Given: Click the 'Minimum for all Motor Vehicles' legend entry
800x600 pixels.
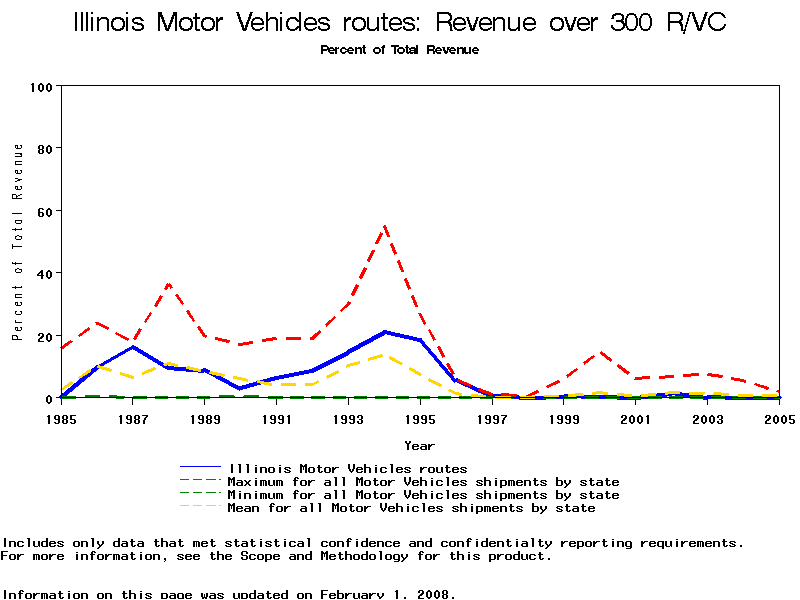Looking at the screenshot, I should coord(423,495).
